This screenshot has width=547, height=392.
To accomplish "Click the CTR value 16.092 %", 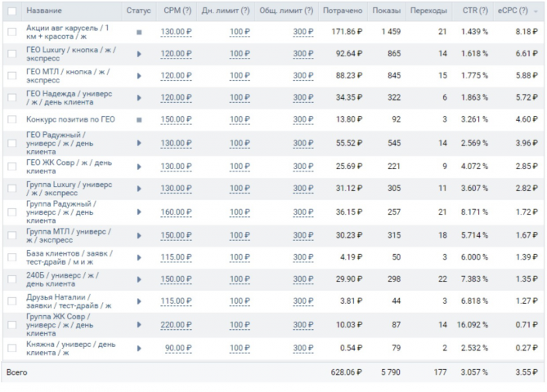I will [473, 325].
